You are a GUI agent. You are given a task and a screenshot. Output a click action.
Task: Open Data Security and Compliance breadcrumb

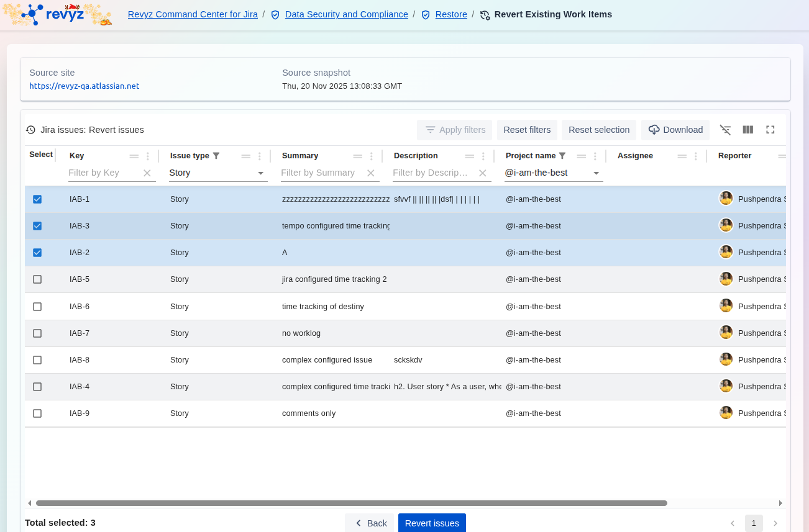(x=346, y=14)
